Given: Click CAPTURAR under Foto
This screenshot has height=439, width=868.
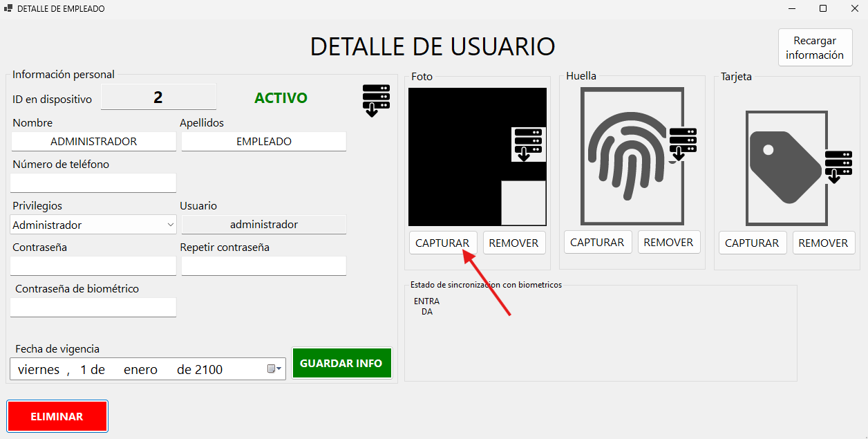Looking at the screenshot, I should coord(442,243).
